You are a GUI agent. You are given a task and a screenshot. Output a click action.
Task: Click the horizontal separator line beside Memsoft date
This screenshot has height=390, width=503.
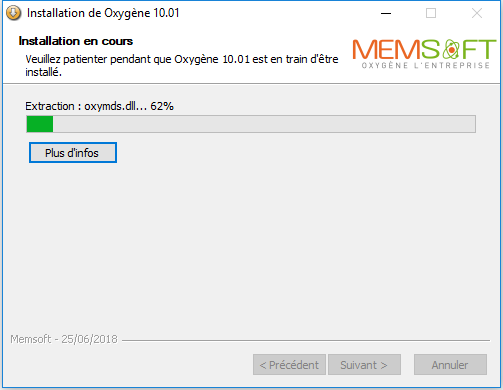point(306,340)
